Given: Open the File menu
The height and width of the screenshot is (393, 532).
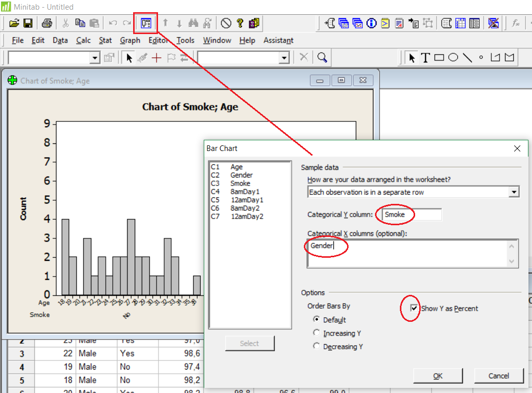Looking at the screenshot, I should 18,40.
